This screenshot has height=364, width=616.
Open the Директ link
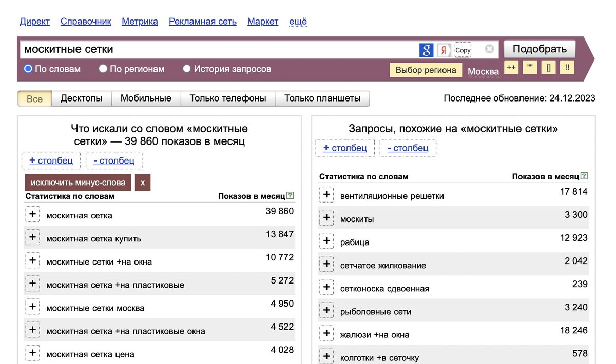(x=35, y=22)
